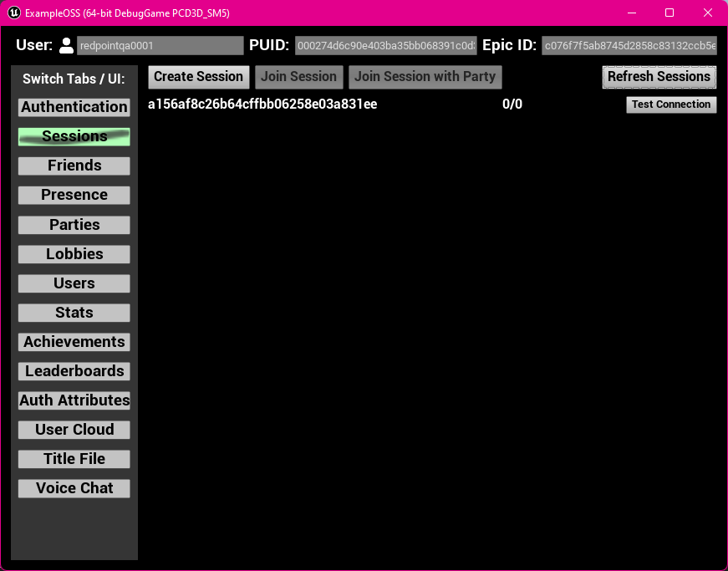The width and height of the screenshot is (728, 571).
Task: Open the Leaderboards tab
Action: tap(74, 370)
